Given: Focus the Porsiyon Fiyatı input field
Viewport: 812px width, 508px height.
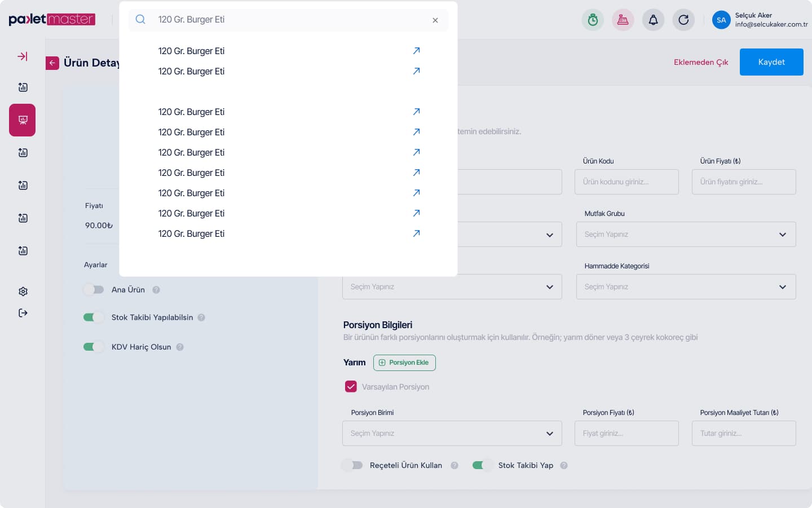Looking at the screenshot, I should pos(626,434).
